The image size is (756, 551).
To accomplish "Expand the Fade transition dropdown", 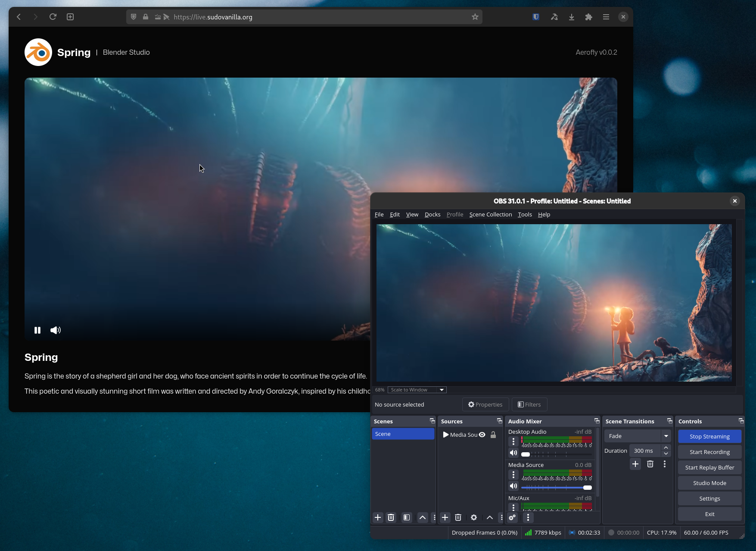I will 666,436.
